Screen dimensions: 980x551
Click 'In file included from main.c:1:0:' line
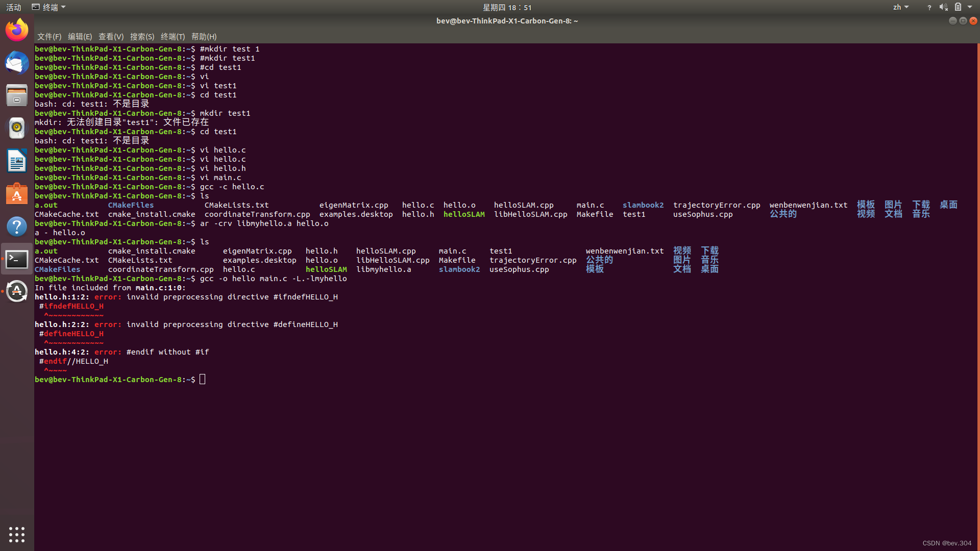(x=110, y=288)
